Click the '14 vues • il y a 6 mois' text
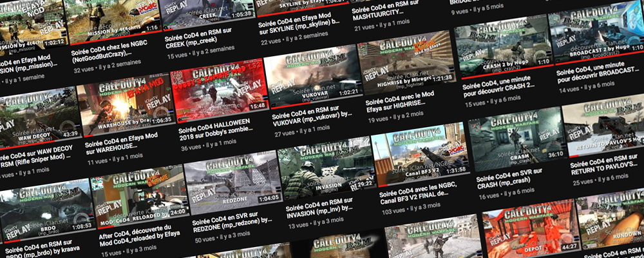Image resolution: width=644 pixels, height=258 pixels. click(587, 88)
